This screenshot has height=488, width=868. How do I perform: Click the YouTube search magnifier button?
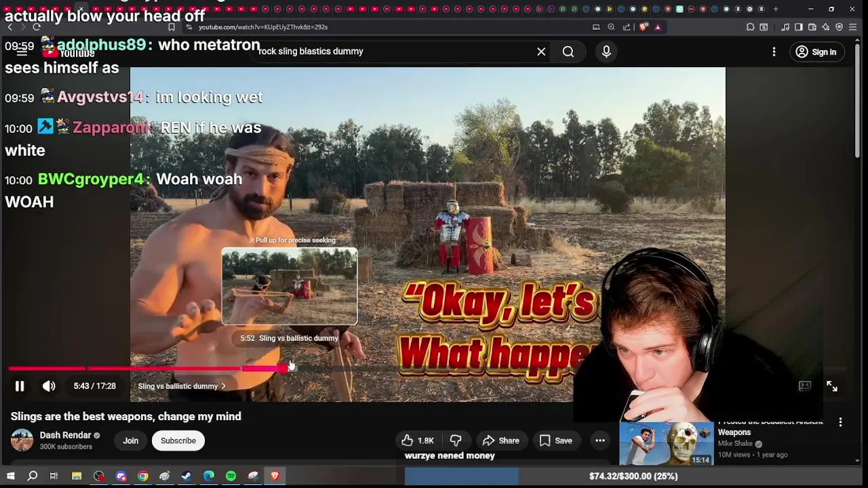point(568,52)
